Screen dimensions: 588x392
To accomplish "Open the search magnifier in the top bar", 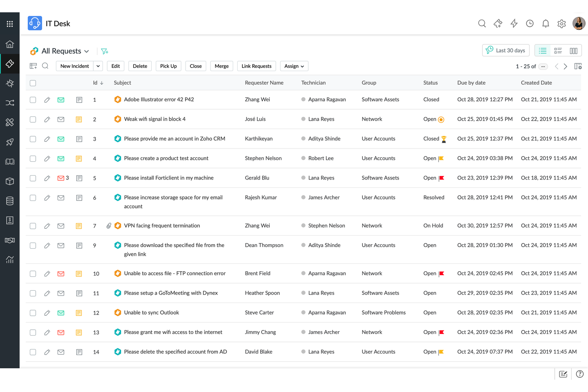I will (482, 23).
